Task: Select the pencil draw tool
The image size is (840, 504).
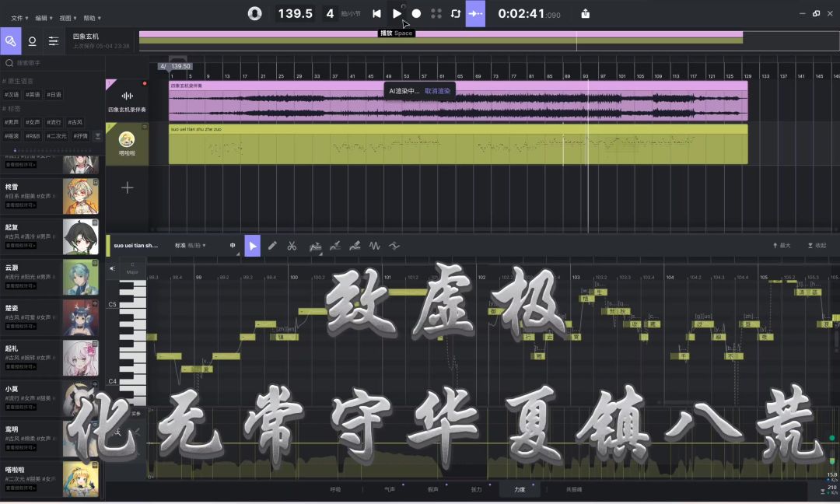Action: pyautogui.click(x=272, y=246)
